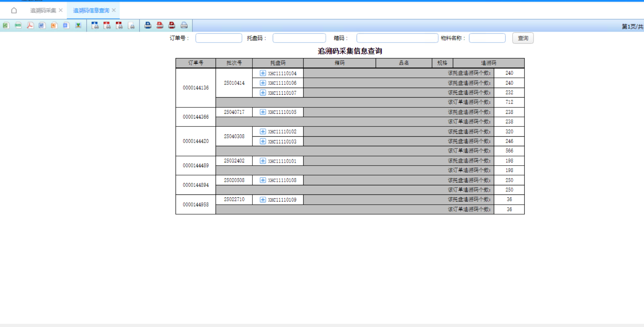Export the report to PowerPoint
Viewport: 644px width, 327px height.
click(x=54, y=25)
